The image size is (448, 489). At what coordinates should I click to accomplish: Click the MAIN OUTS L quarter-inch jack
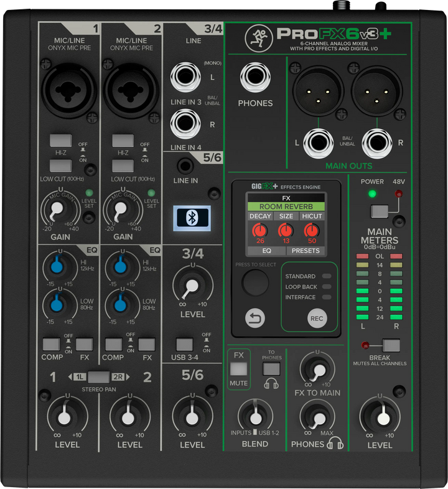point(318,144)
